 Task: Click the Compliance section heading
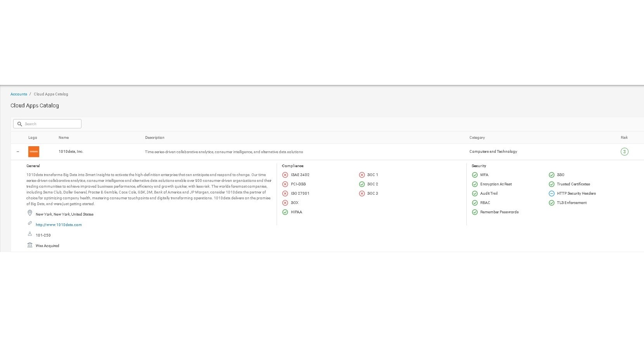[x=293, y=166]
